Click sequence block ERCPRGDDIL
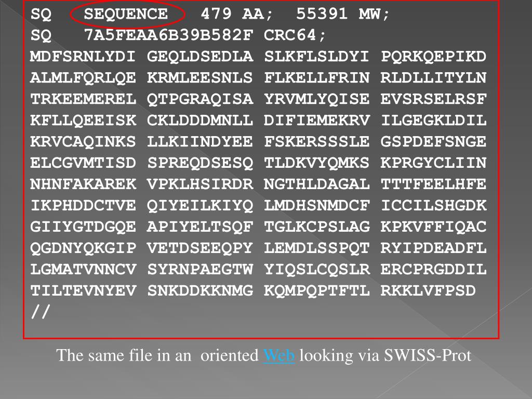 click(x=434, y=270)
